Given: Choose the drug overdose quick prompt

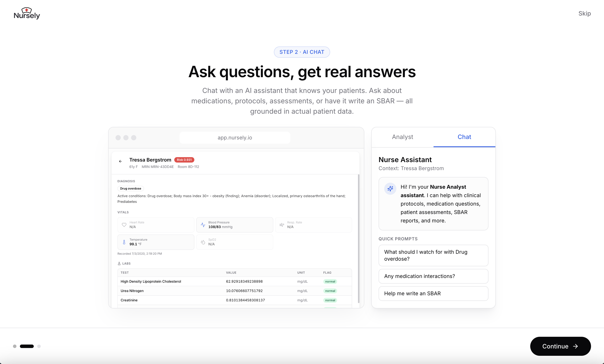Looking at the screenshot, I should pos(433,255).
